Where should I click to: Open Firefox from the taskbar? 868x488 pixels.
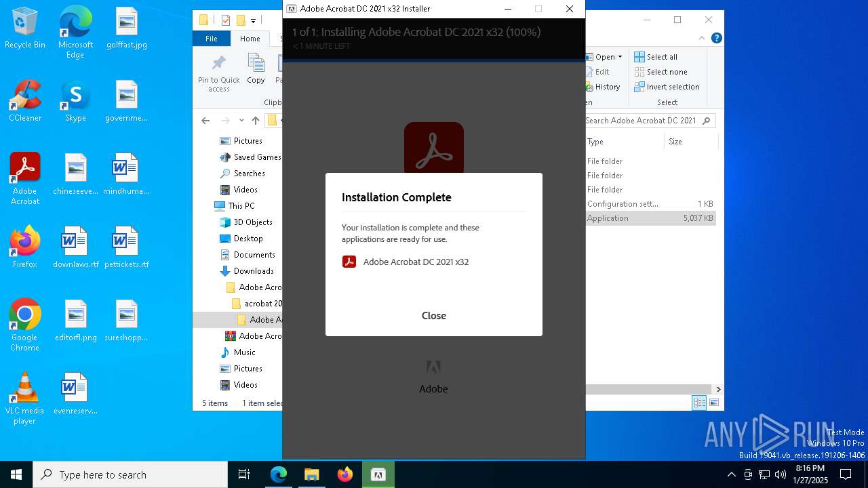tap(344, 474)
